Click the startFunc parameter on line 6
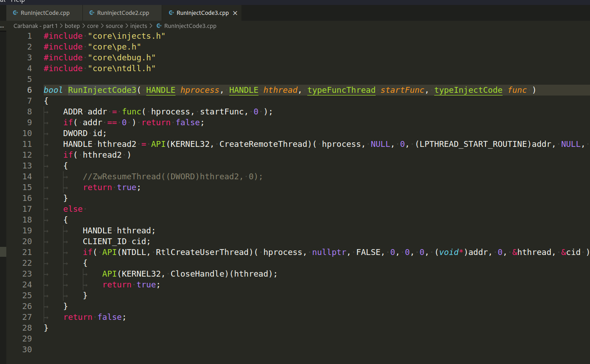This screenshot has height=364, width=590. pos(402,90)
